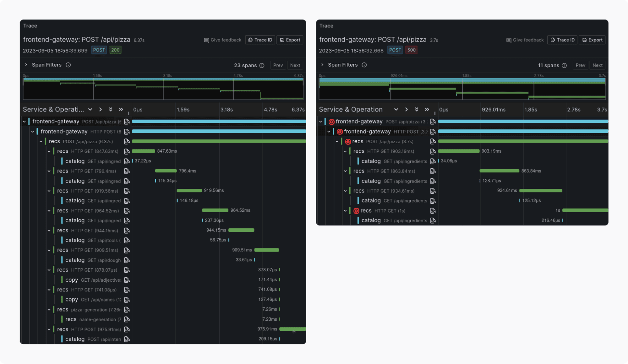Click left trace minimap overview
628x364 pixels.
163,89
